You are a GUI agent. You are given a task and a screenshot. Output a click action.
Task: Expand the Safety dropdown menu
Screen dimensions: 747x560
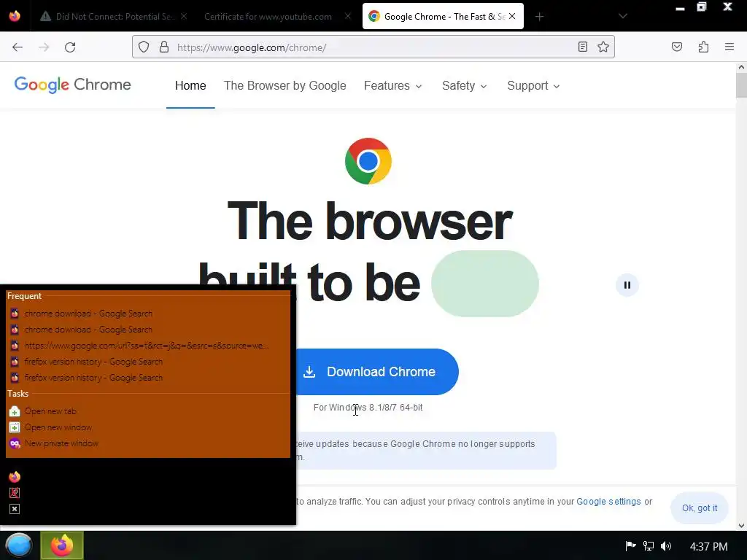tap(464, 86)
